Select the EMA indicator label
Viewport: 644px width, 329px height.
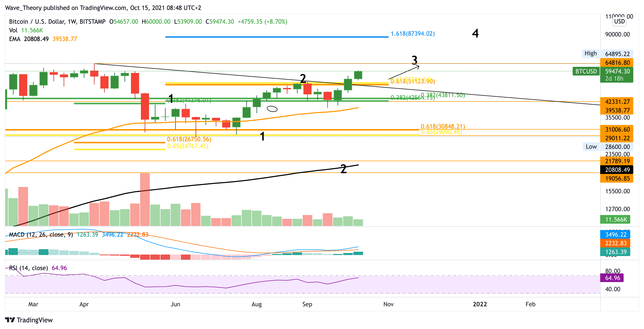[15, 39]
